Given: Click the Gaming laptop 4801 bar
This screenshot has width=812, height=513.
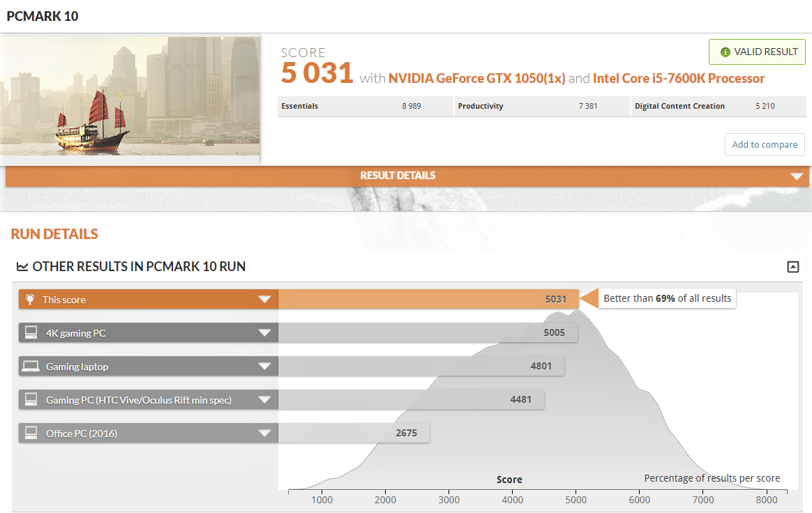Looking at the screenshot, I should (421, 366).
